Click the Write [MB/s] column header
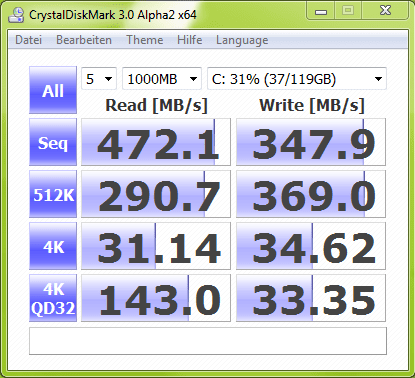 [x=312, y=105]
